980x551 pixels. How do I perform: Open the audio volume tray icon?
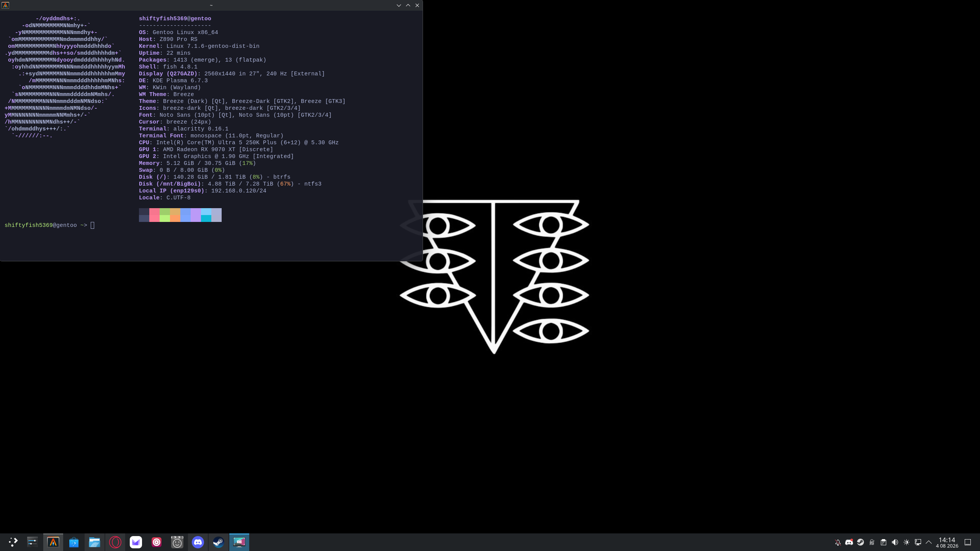(895, 542)
